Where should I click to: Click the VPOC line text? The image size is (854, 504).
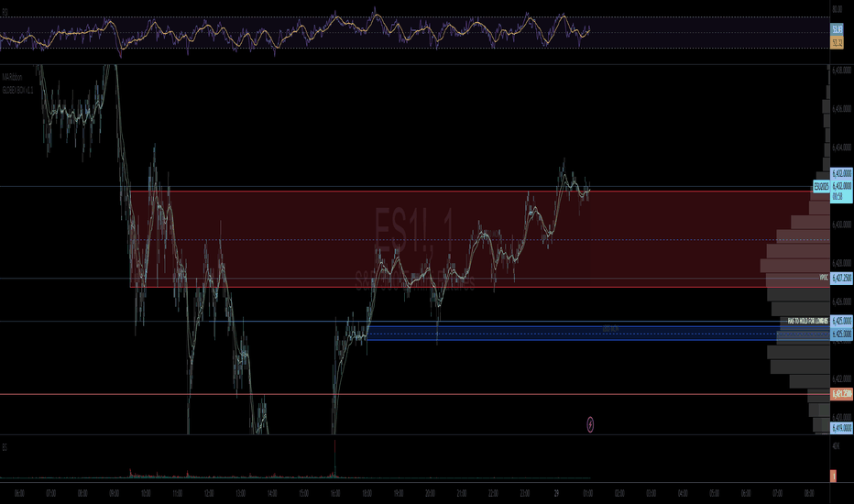[x=824, y=278]
